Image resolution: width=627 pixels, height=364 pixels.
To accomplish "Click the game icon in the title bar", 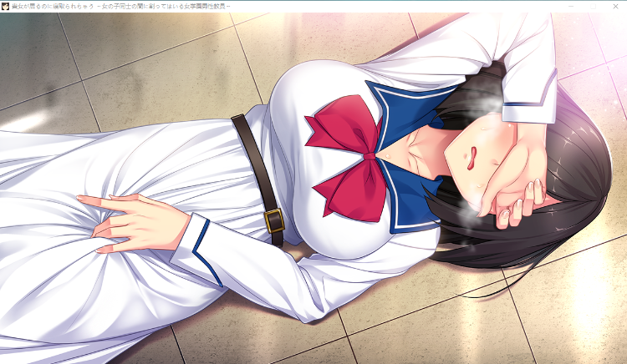I will pos(5,7).
